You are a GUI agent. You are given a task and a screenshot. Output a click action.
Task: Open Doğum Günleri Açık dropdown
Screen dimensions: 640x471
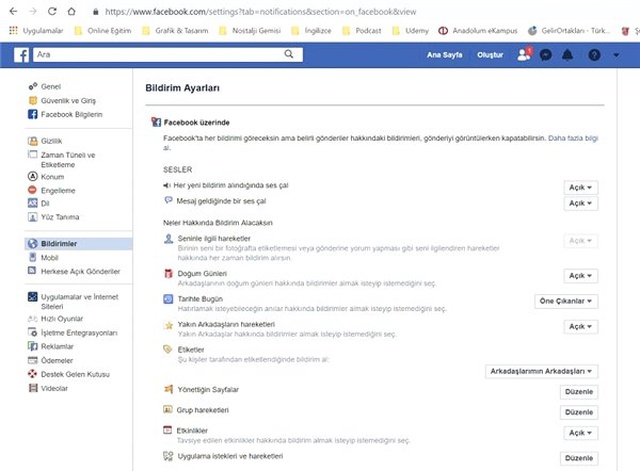[580, 276]
